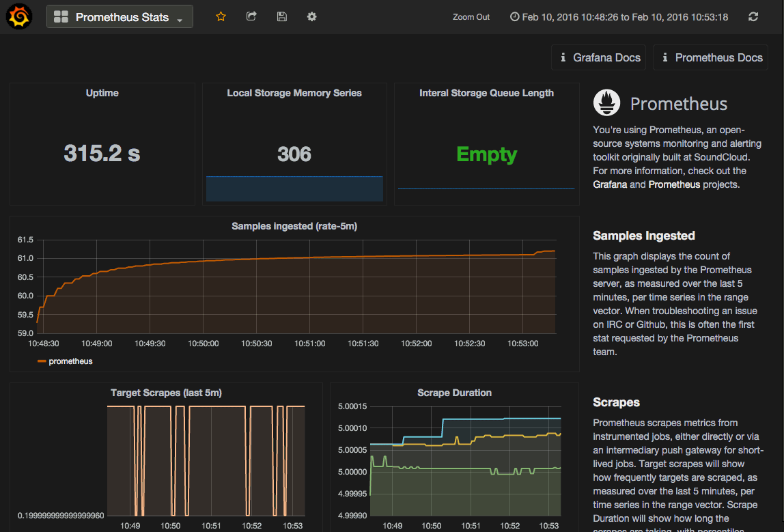The image size is (784, 532).
Task: Click the prometheus legend color swatch
Action: (42, 361)
